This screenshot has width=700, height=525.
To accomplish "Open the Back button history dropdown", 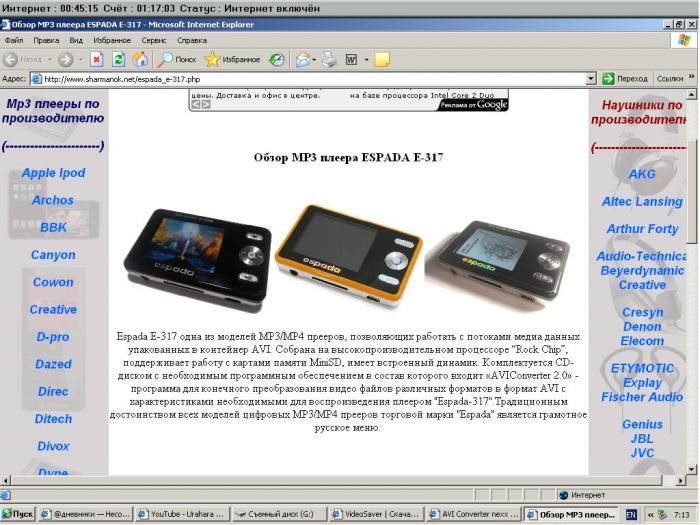I will point(50,59).
